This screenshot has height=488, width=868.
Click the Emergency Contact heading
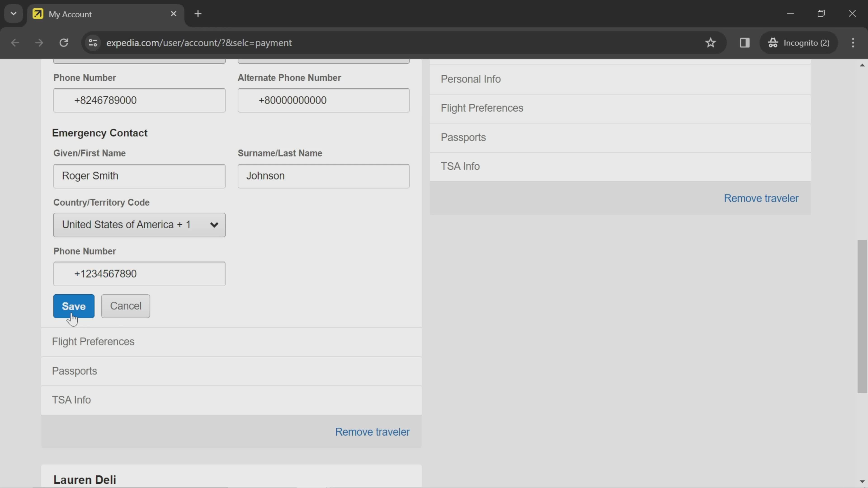[x=100, y=133]
